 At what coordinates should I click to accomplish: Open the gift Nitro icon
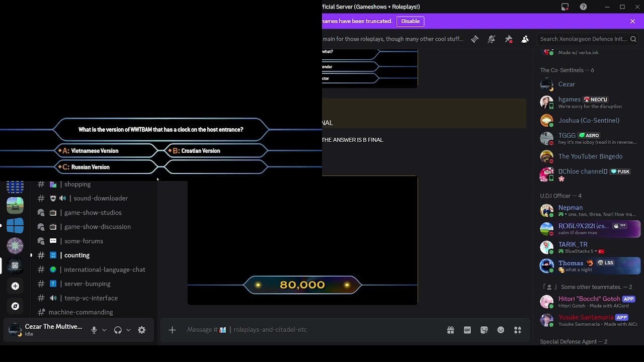(x=451, y=330)
